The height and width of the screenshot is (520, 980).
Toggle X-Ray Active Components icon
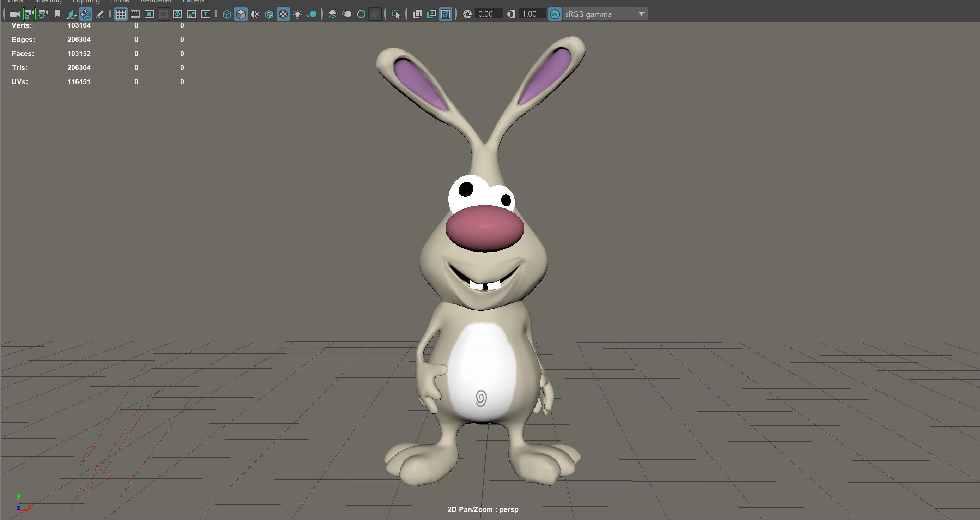[x=431, y=14]
